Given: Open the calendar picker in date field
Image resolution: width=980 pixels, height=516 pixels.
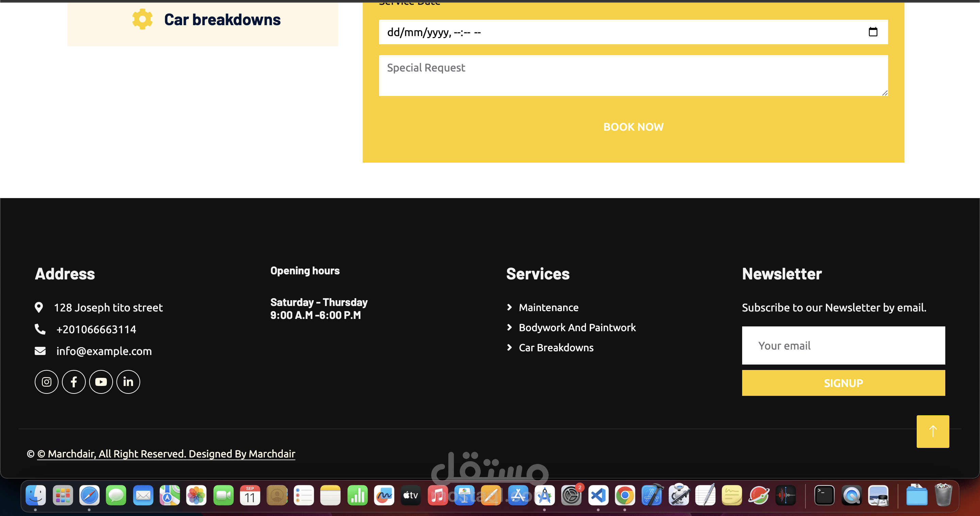Looking at the screenshot, I should pyautogui.click(x=873, y=32).
